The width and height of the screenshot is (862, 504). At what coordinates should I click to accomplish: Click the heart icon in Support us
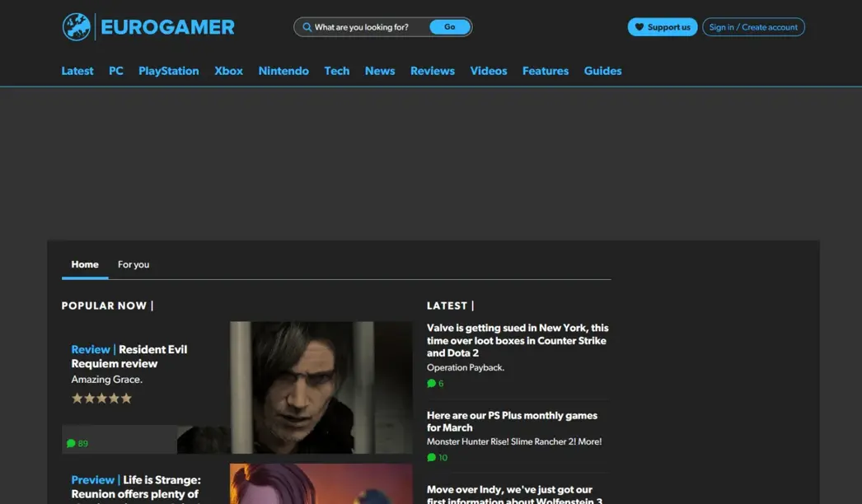click(639, 27)
